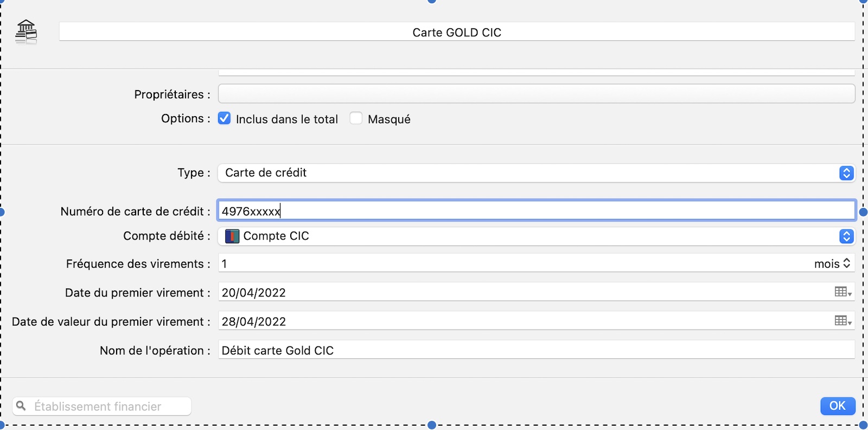Image resolution: width=868 pixels, height=430 pixels.
Task: Click the credit card number field
Action: [x=537, y=211]
